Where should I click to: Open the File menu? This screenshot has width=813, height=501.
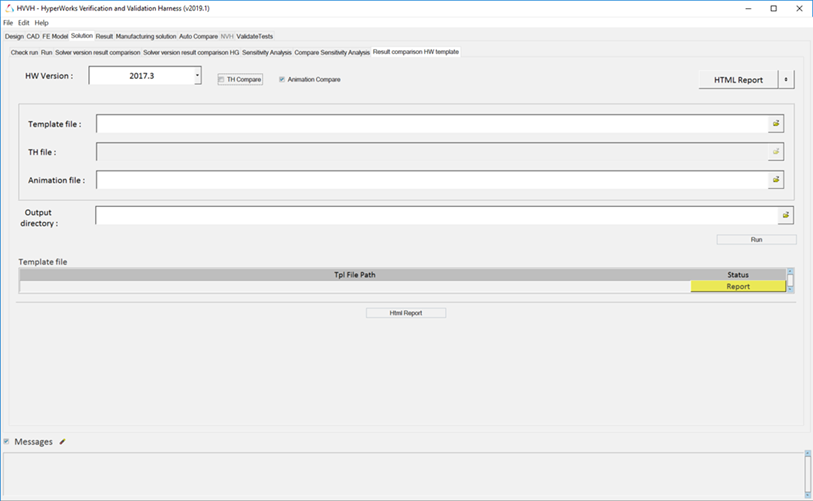pos(8,23)
